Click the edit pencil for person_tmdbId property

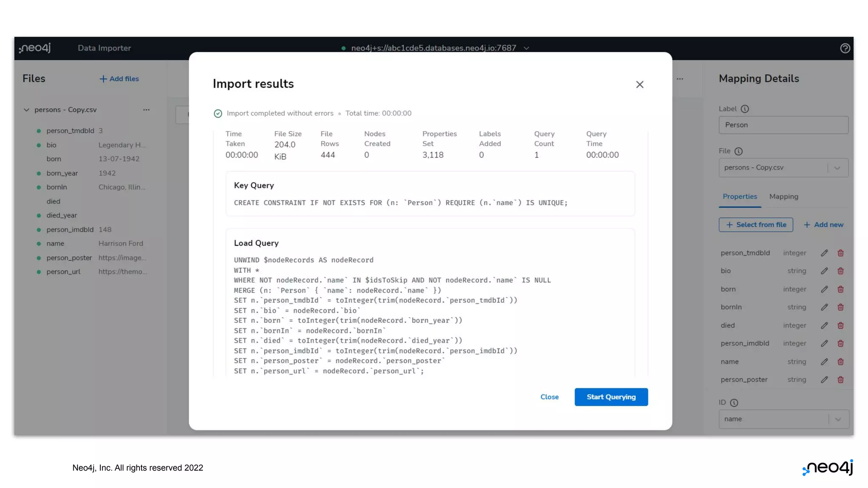click(824, 253)
